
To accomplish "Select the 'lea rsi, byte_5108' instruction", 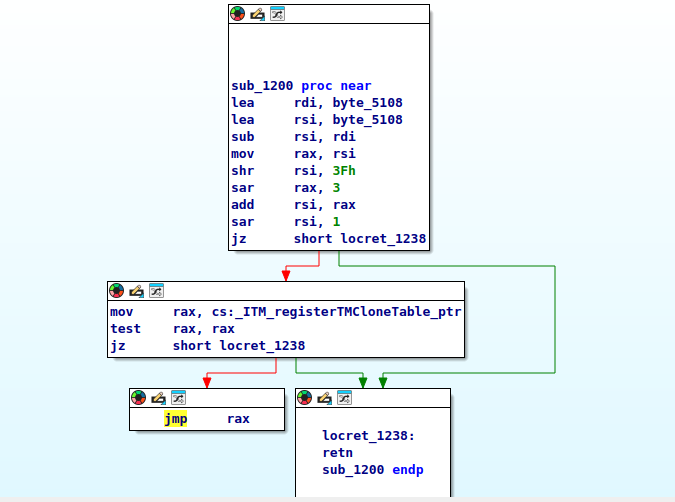I will 317,120.
